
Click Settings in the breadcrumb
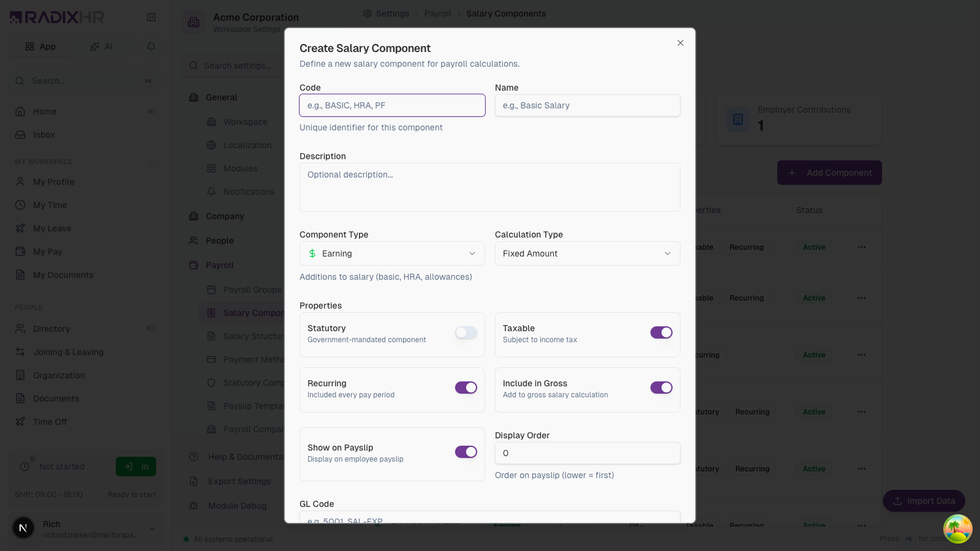(392, 13)
